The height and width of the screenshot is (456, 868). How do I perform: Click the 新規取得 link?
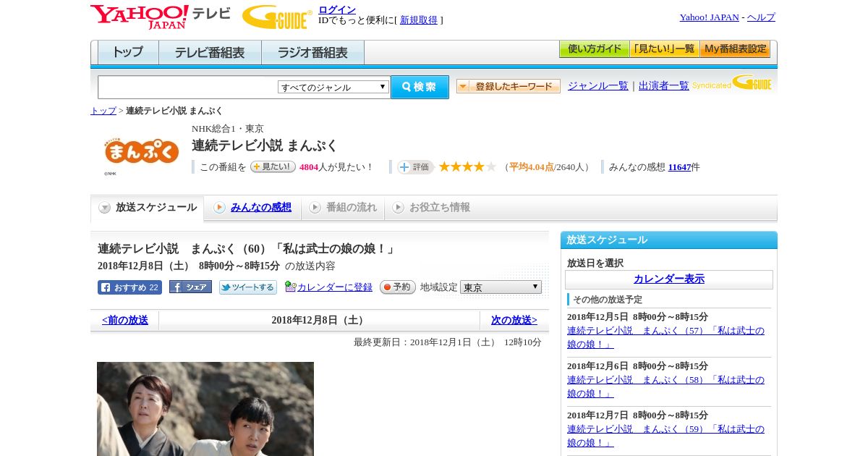(x=419, y=20)
